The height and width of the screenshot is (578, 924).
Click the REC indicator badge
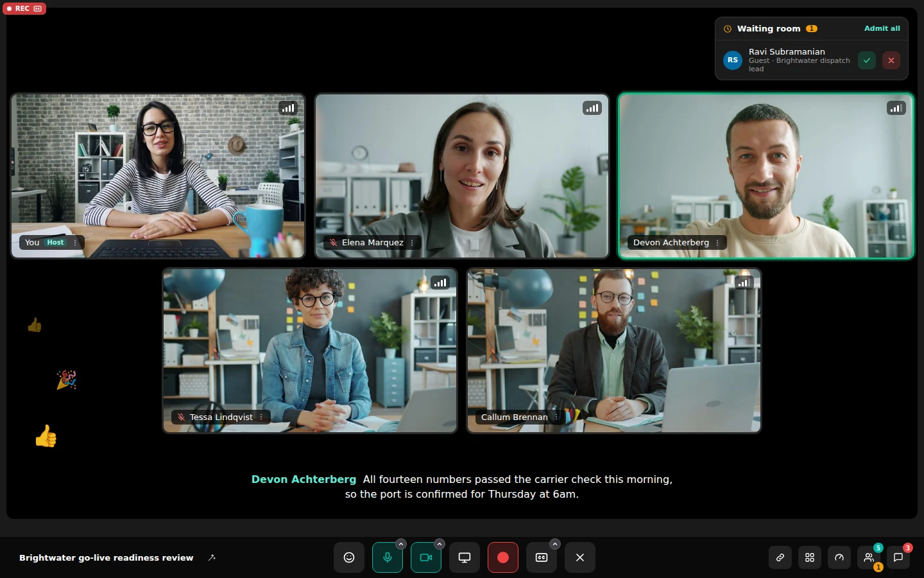pos(24,8)
